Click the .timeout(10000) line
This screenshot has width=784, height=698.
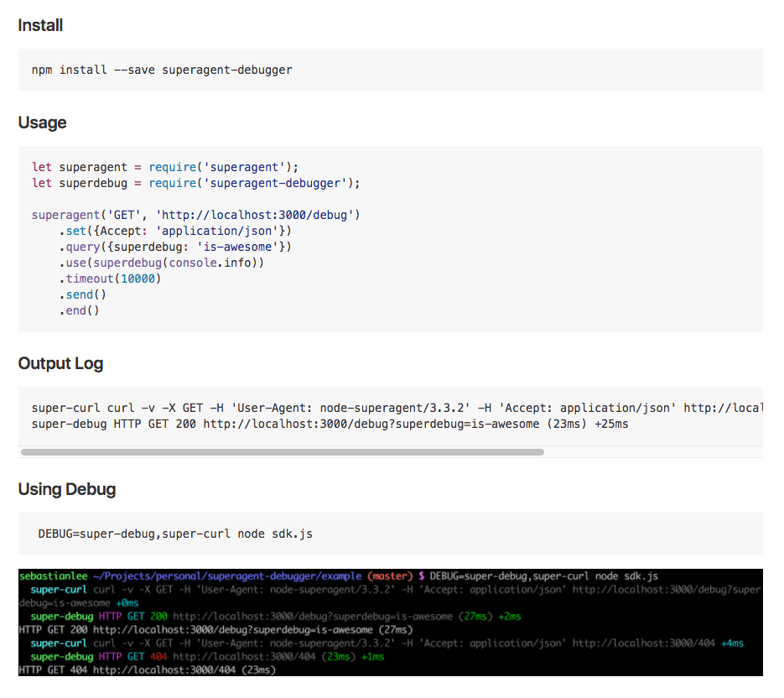(110, 279)
